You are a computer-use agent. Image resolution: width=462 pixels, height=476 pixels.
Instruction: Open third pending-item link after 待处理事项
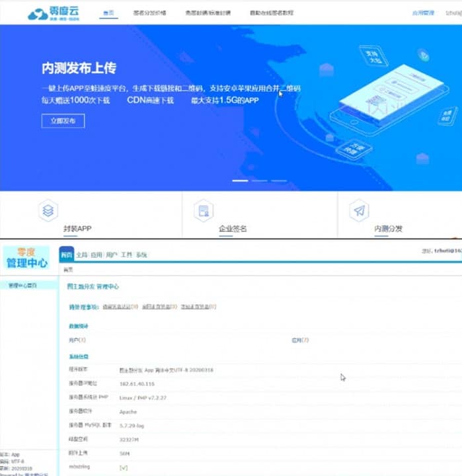(x=198, y=307)
